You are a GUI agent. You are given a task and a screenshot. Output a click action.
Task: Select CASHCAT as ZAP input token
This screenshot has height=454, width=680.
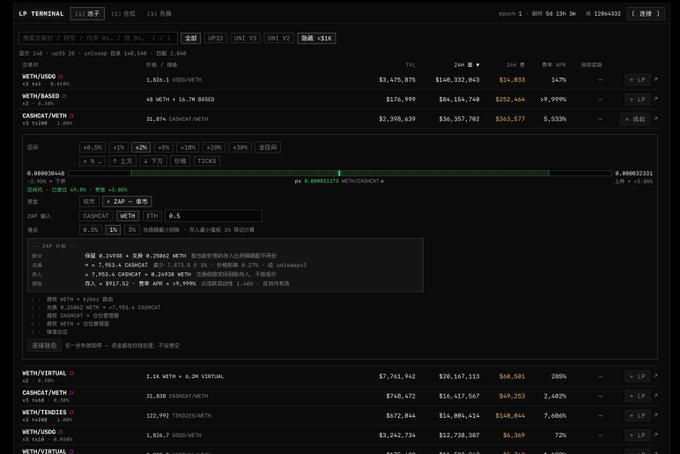96,216
